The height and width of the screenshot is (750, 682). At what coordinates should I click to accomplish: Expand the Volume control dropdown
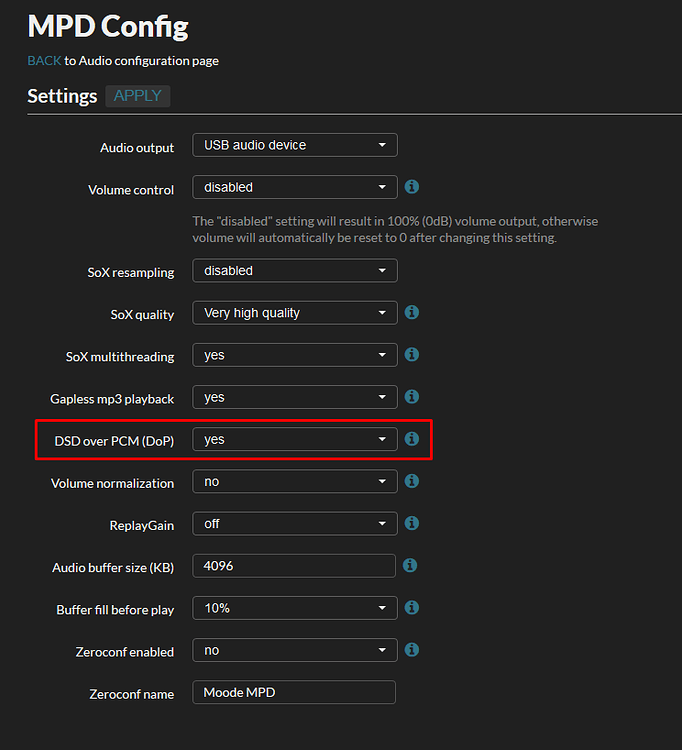(x=295, y=187)
